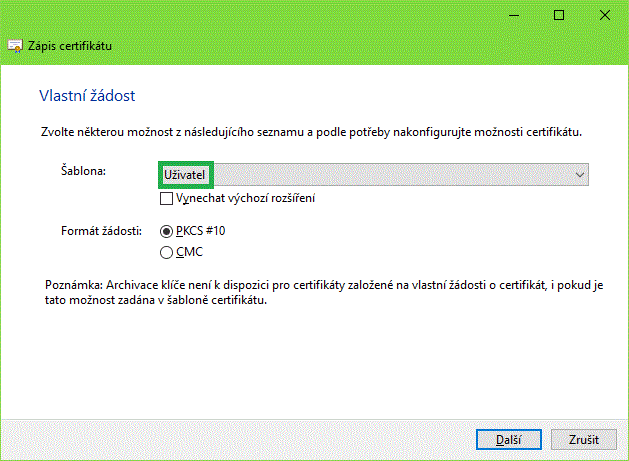Click the selected Uživatel template value

click(x=184, y=175)
